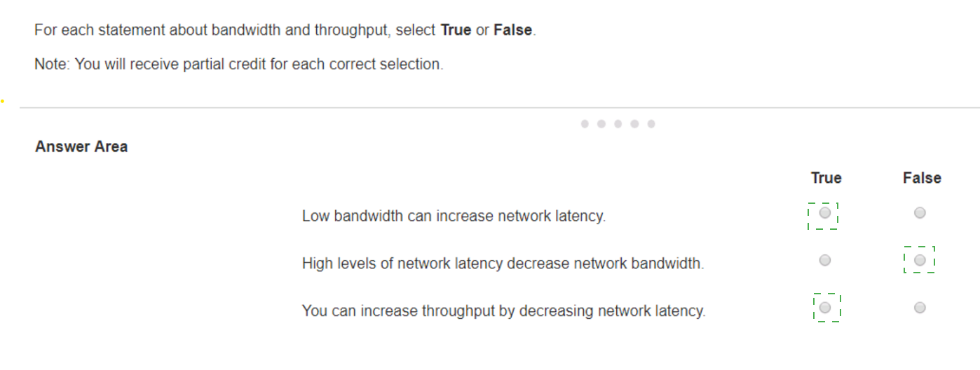Click the 'High levels of network latency' statement text

[x=503, y=263]
